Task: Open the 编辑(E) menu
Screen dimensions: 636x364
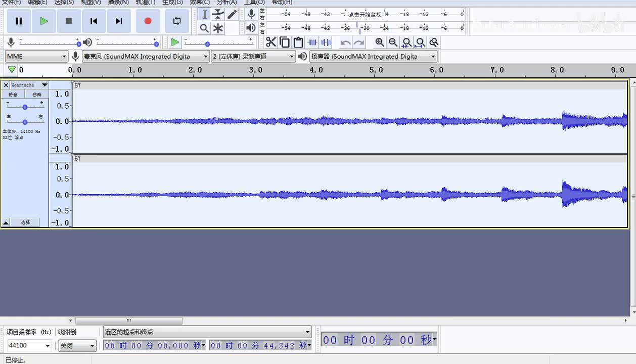Action: [37, 3]
